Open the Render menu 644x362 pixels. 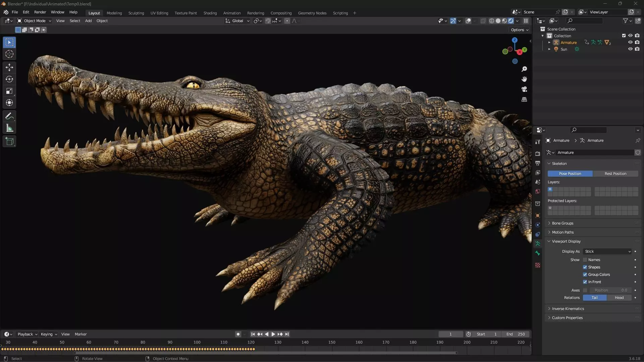(40, 12)
